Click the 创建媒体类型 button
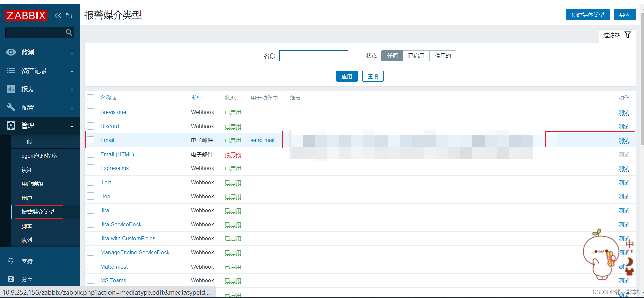 pos(588,15)
